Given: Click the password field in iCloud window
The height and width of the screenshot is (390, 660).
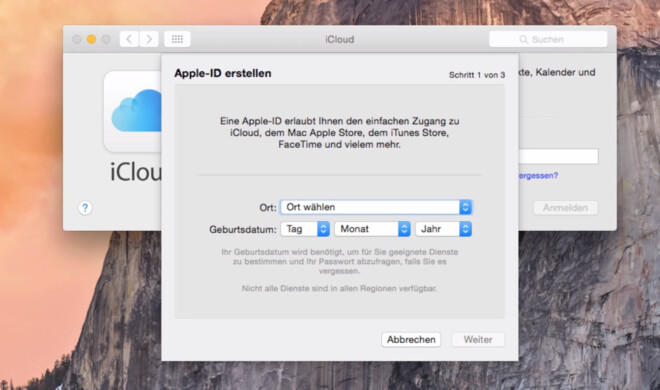Looking at the screenshot, I should [x=558, y=156].
